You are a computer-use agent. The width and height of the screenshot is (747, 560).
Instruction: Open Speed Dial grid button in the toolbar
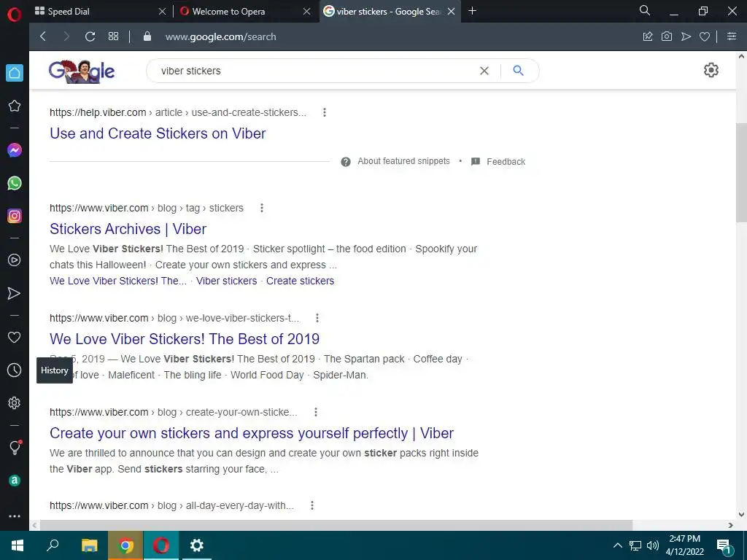[113, 36]
